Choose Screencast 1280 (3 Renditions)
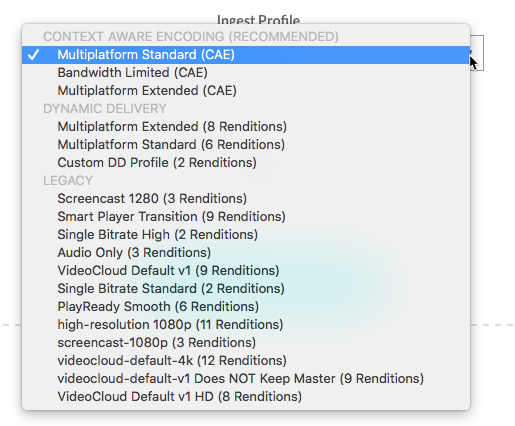 pos(246,199)
